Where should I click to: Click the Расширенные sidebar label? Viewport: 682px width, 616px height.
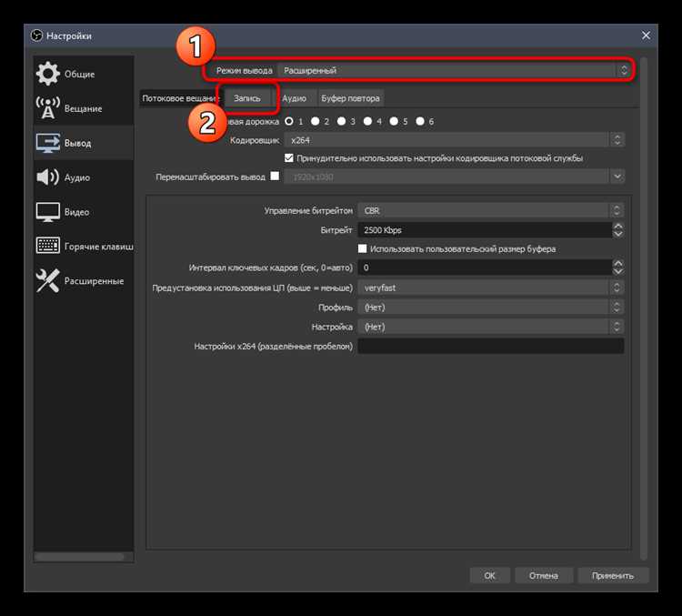coord(94,281)
